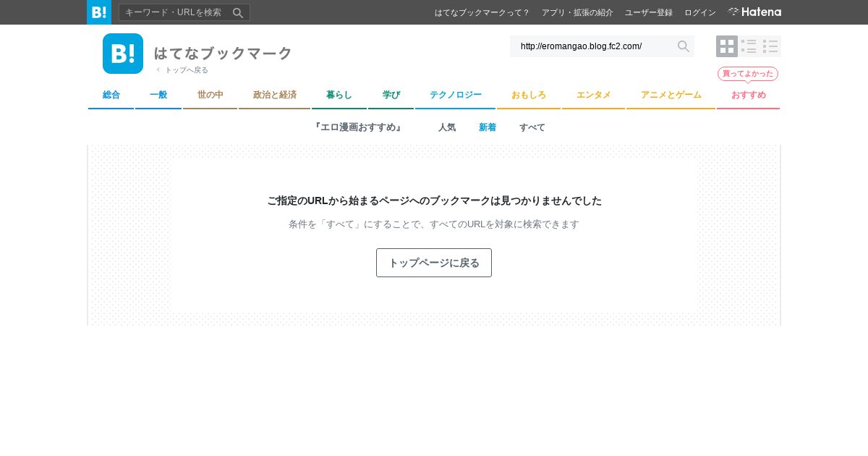This screenshot has height=456, width=868.
Task: Click 『エロ漫画おすすめ』 site title
Action: (x=359, y=127)
